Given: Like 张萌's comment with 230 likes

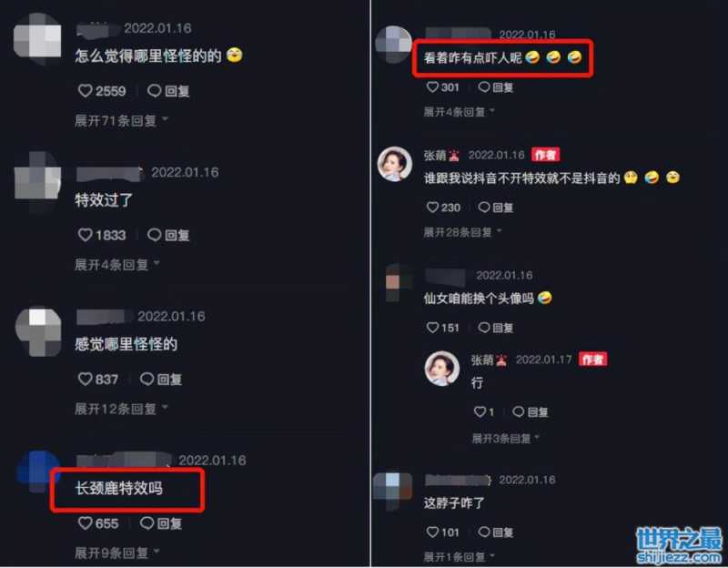Looking at the screenshot, I should pyautogui.click(x=432, y=208).
